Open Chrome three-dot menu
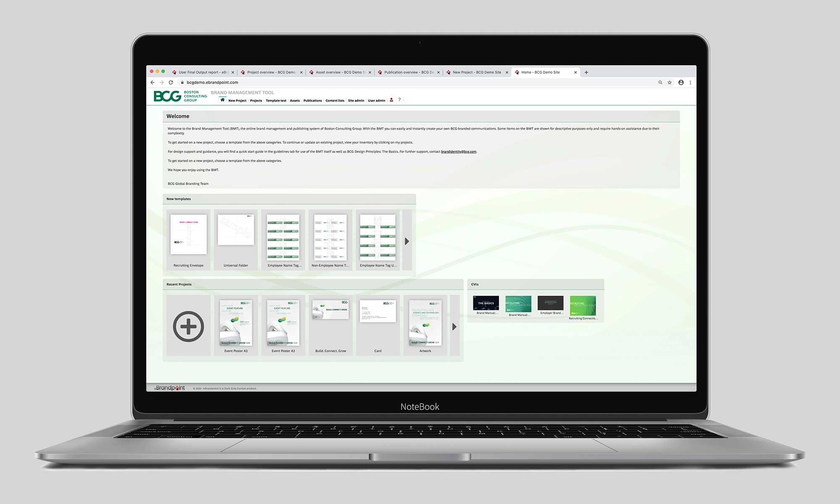The image size is (840, 504). point(690,83)
